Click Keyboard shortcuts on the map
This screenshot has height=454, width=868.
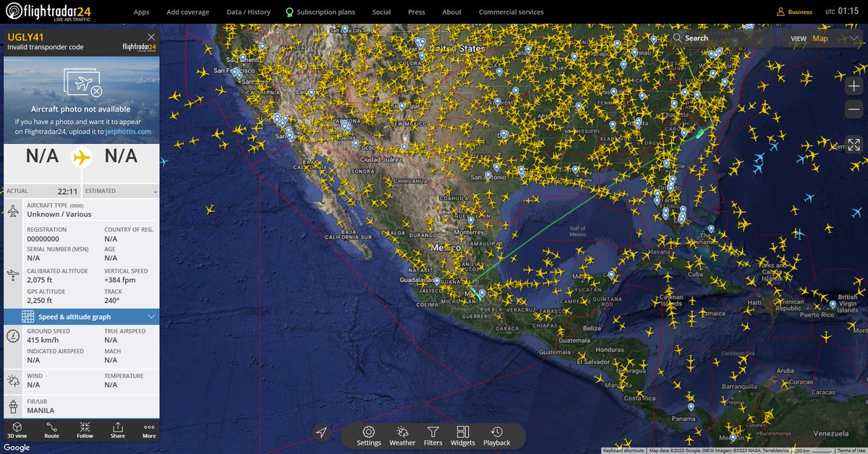pos(624,450)
